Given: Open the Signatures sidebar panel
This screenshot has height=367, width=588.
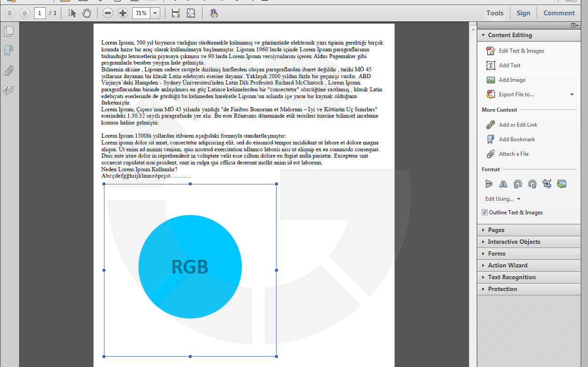Looking at the screenshot, I should pyautogui.click(x=9, y=90).
